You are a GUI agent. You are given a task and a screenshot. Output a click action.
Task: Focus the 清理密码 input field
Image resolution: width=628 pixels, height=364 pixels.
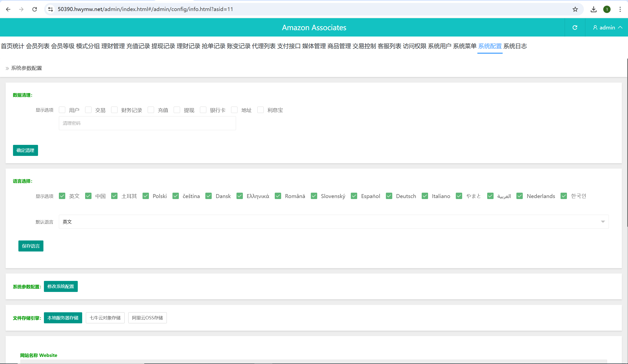147,123
